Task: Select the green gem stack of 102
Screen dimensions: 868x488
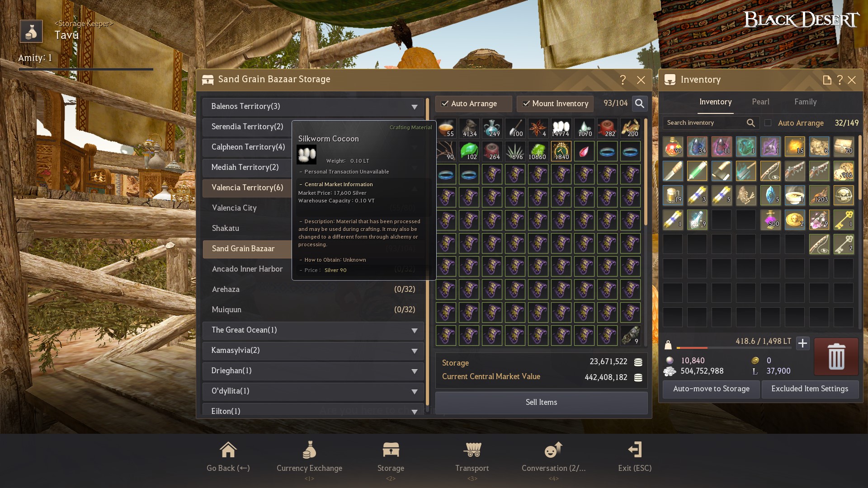Action: pyautogui.click(x=469, y=151)
